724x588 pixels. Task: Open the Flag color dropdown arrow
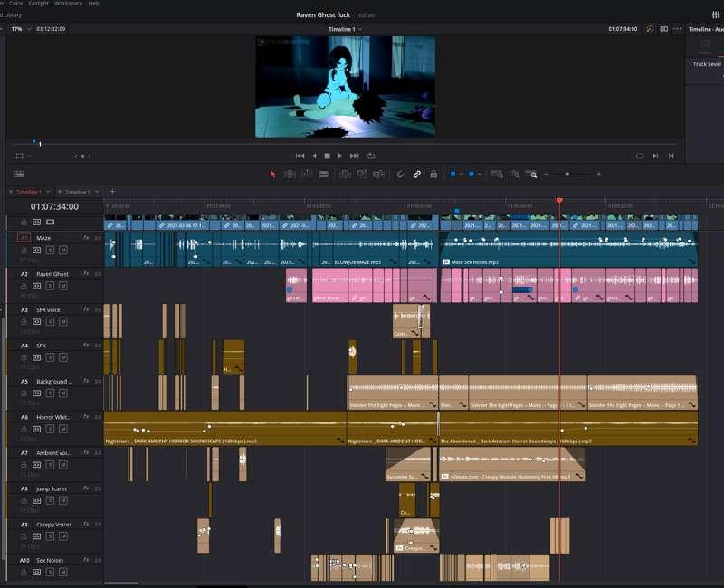pyautogui.click(x=461, y=175)
